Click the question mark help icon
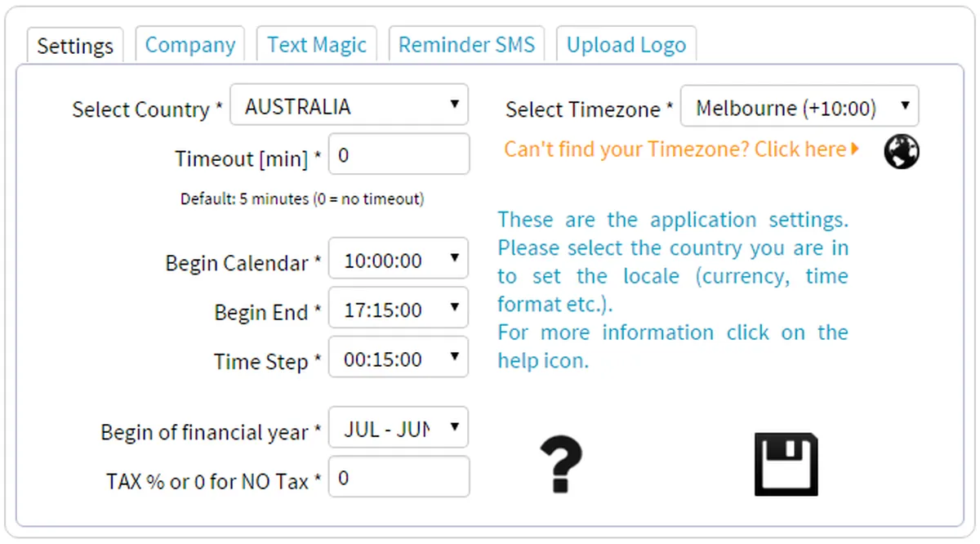Screen dimensions: 980x544 pyautogui.click(x=561, y=464)
